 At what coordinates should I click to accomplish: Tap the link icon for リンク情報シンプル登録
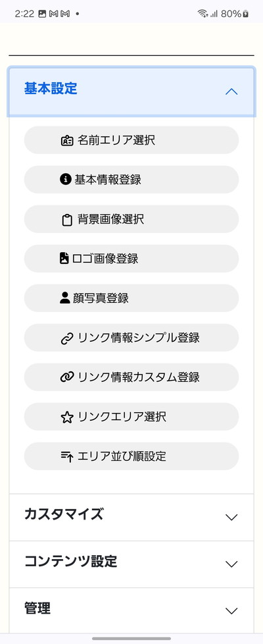pos(67,338)
